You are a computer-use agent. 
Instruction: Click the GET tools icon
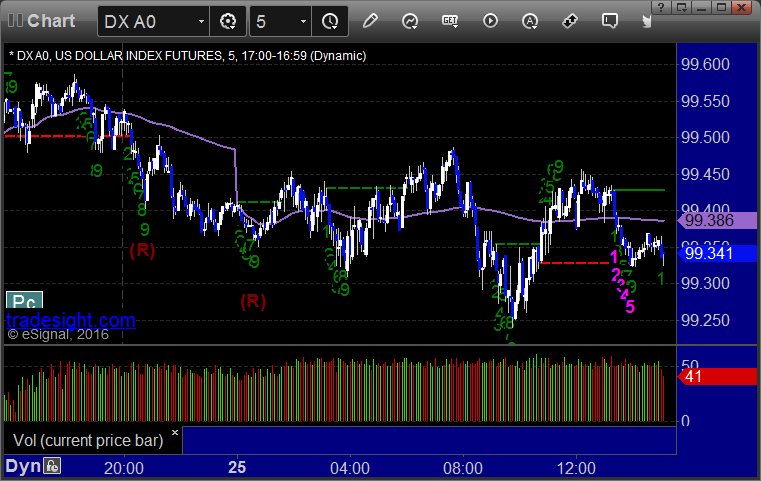click(x=450, y=21)
